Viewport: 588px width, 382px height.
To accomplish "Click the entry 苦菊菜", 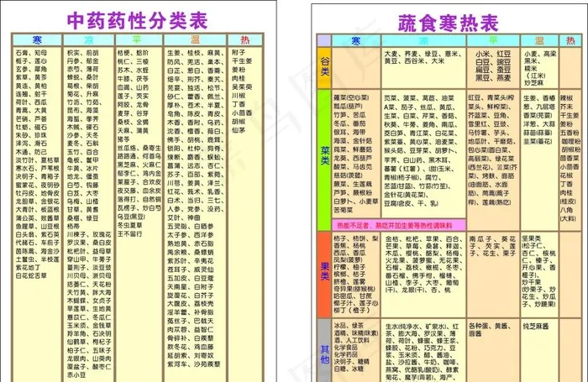I will (343, 210).
